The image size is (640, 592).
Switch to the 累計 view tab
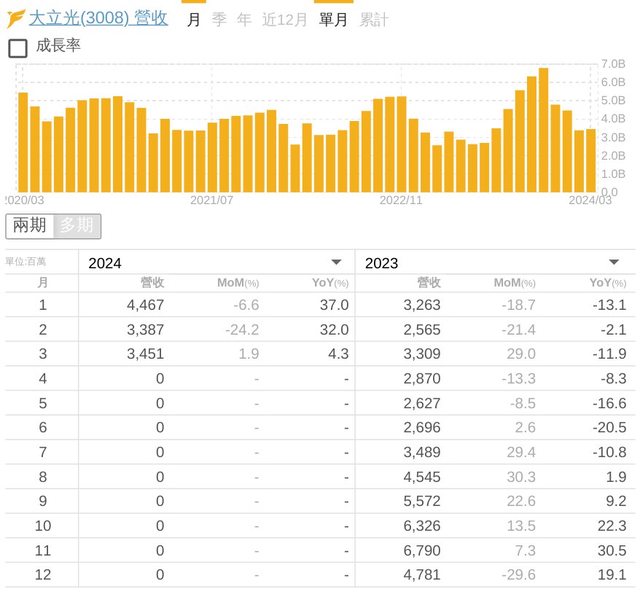point(374,19)
